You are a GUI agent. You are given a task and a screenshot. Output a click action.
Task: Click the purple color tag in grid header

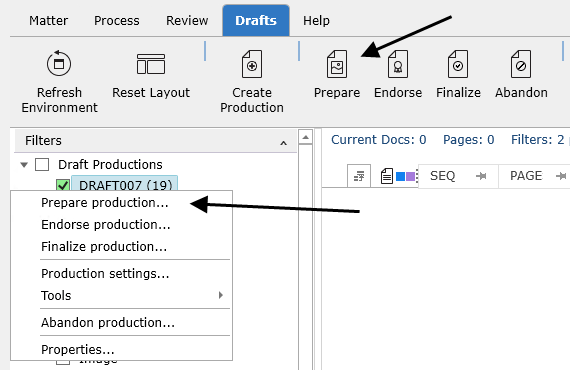pyautogui.click(x=410, y=177)
